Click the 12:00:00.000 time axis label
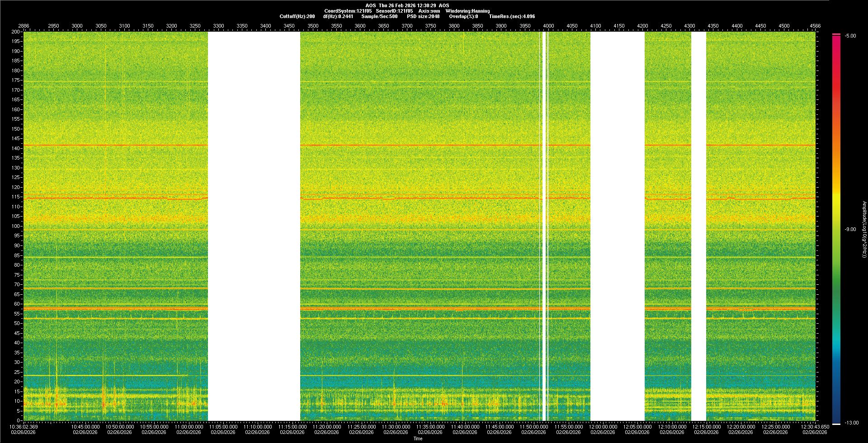 pos(603,427)
